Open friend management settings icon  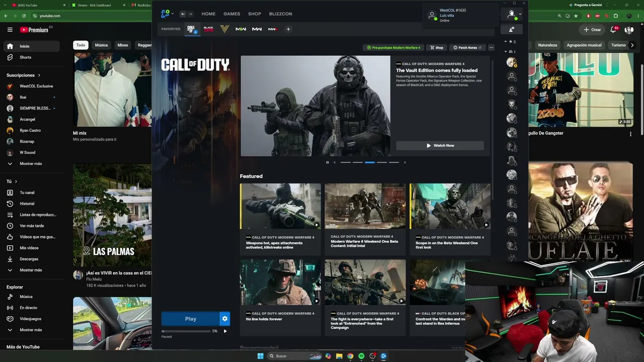(x=512, y=29)
